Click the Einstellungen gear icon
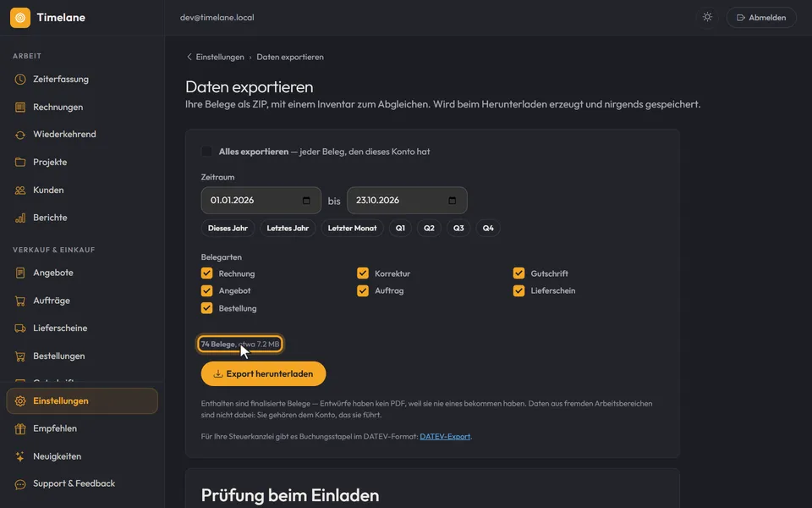The height and width of the screenshot is (508, 812). (x=20, y=401)
